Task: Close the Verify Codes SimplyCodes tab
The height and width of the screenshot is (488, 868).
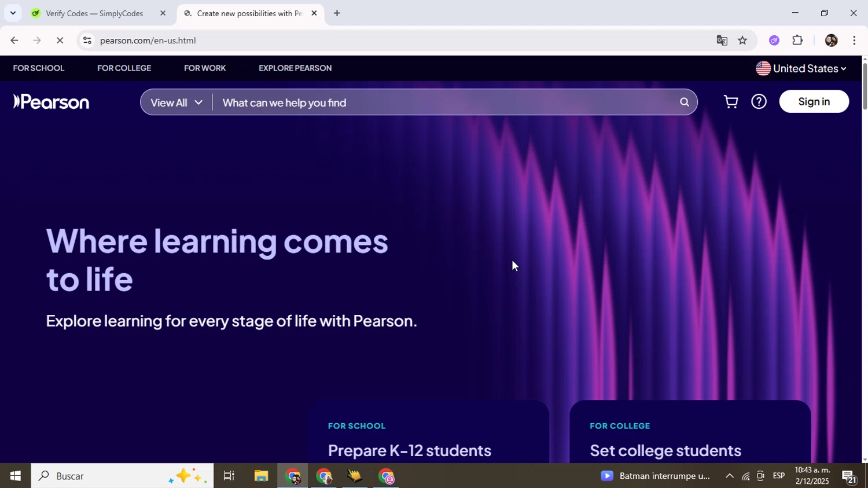Action: point(163,13)
